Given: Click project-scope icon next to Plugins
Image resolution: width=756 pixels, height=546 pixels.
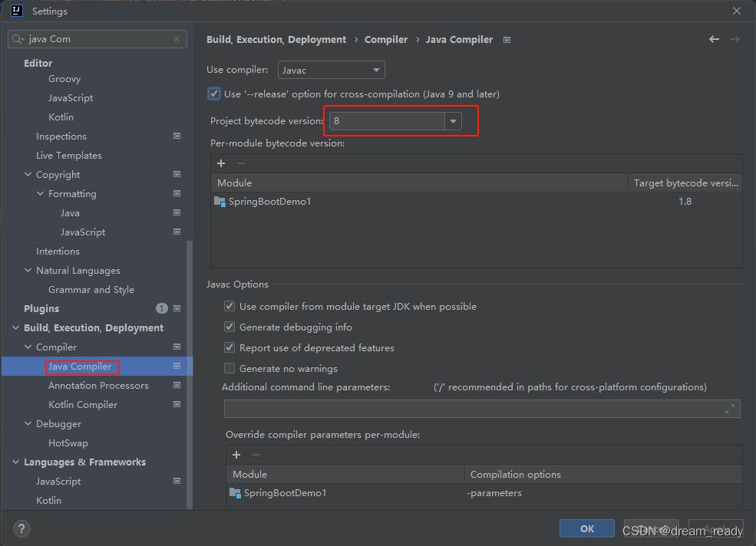Looking at the screenshot, I should (x=177, y=308).
